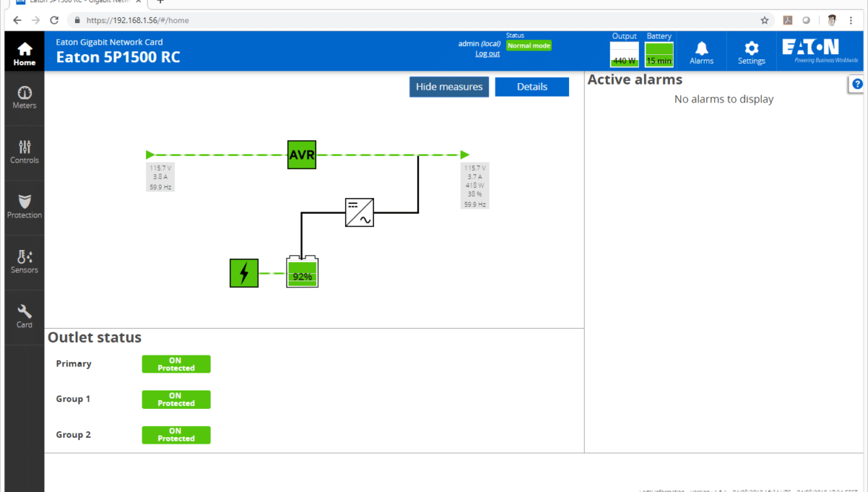The height and width of the screenshot is (492, 868).
Task: Reload the page
Action: click(x=54, y=21)
